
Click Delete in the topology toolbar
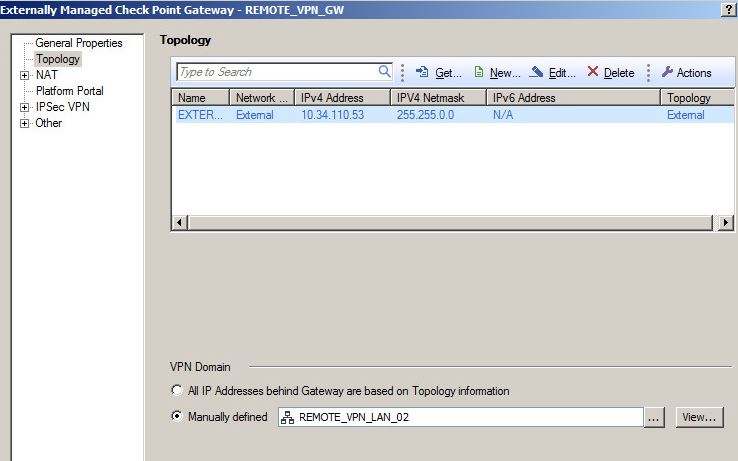pyautogui.click(x=611, y=73)
